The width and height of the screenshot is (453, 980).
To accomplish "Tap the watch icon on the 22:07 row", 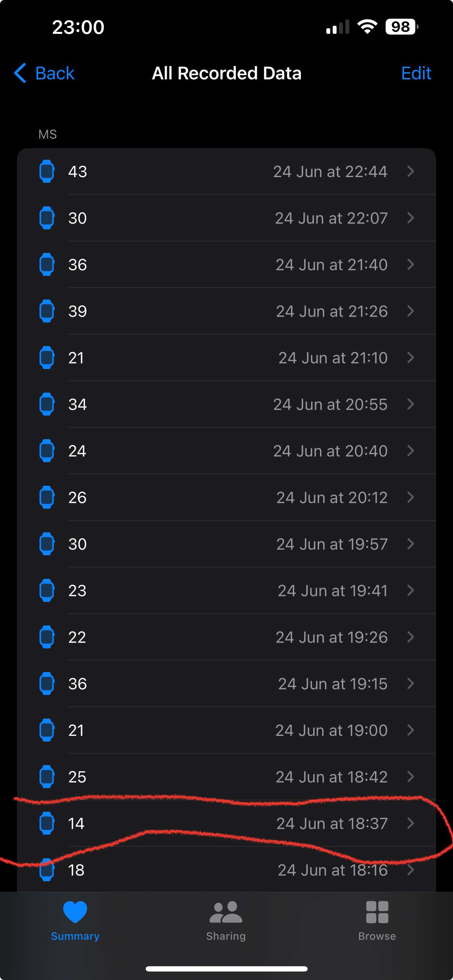I will click(x=47, y=218).
